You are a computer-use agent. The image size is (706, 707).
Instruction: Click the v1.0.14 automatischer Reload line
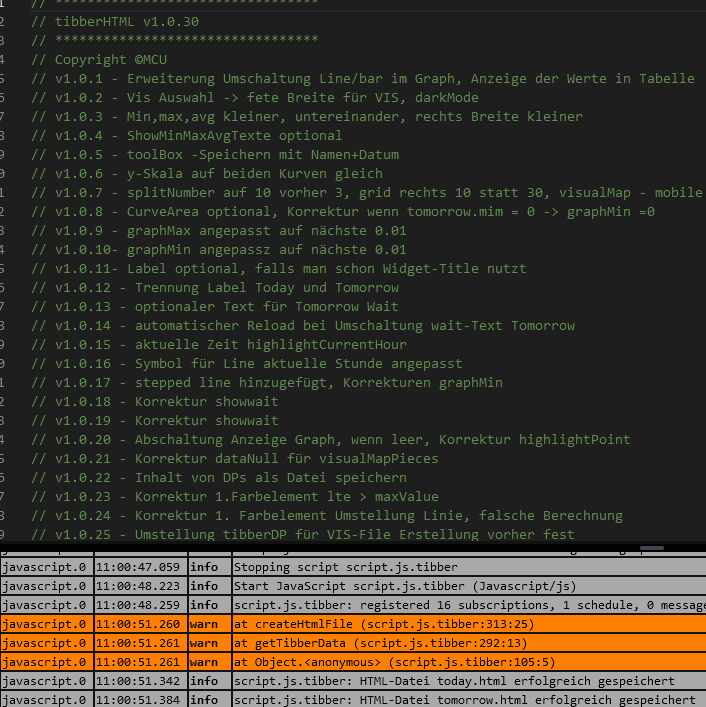(x=303, y=326)
